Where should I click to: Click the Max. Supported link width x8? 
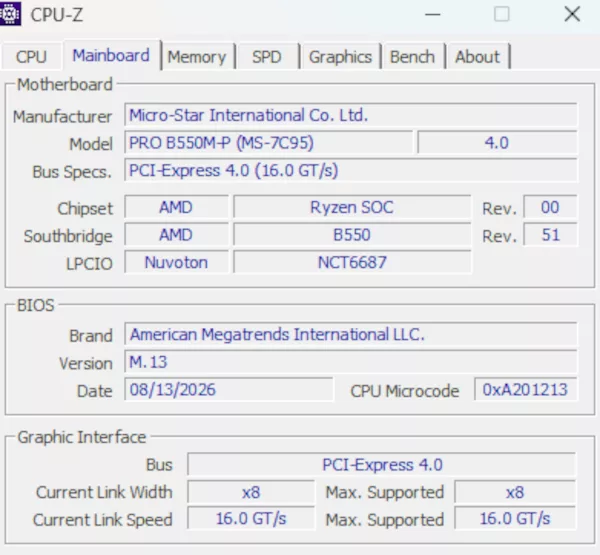515,492
